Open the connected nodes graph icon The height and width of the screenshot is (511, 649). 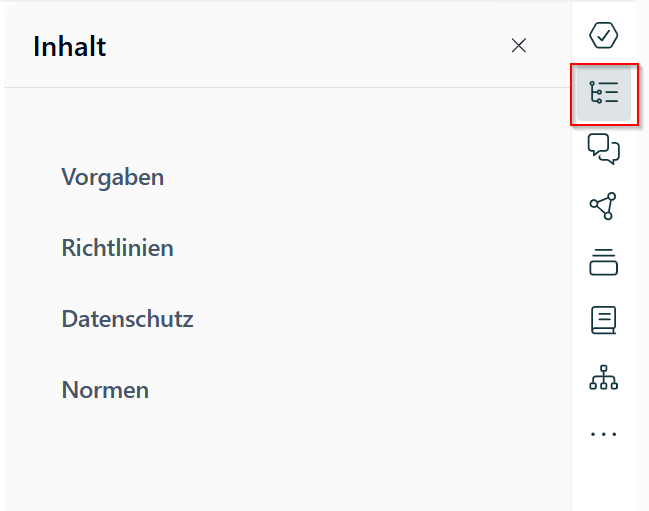pos(603,206)
